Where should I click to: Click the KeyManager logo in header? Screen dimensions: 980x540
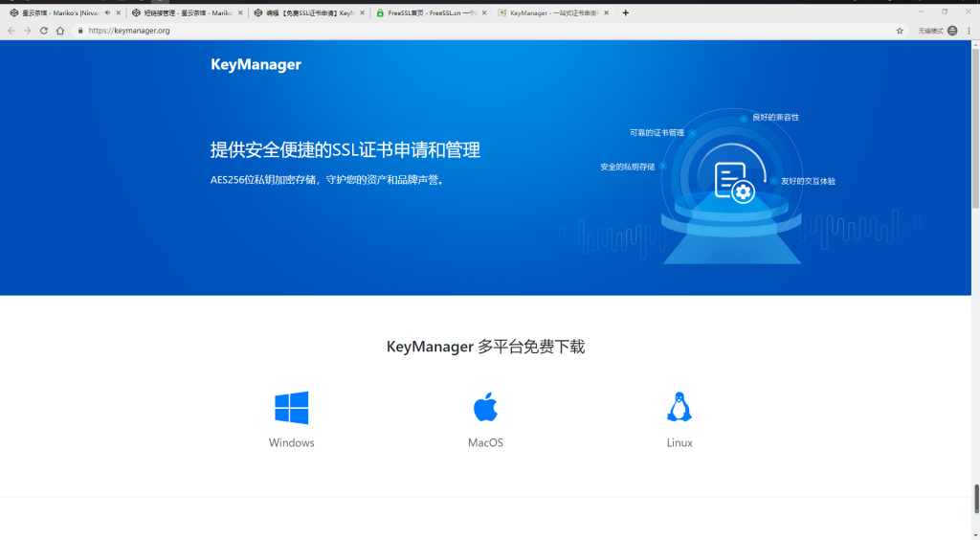256,64
